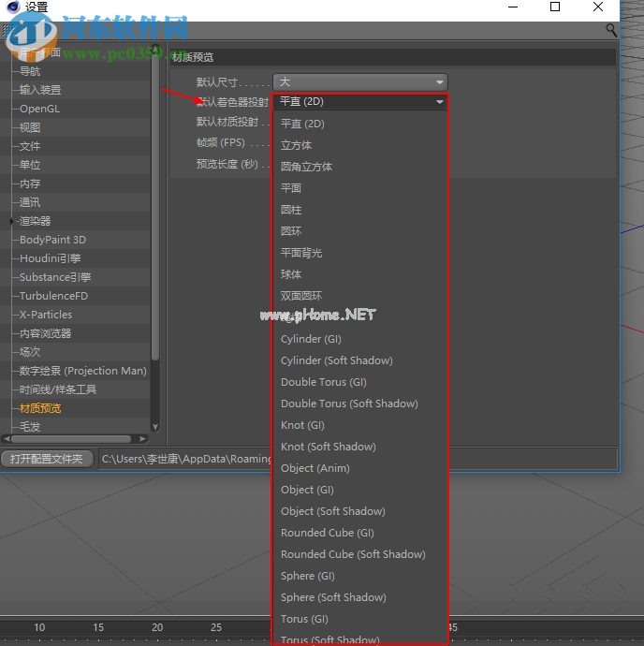Open the 内容浏览器 preferences category
The width and height of the screenshot is (644, 646).
(x=45, y=333)
